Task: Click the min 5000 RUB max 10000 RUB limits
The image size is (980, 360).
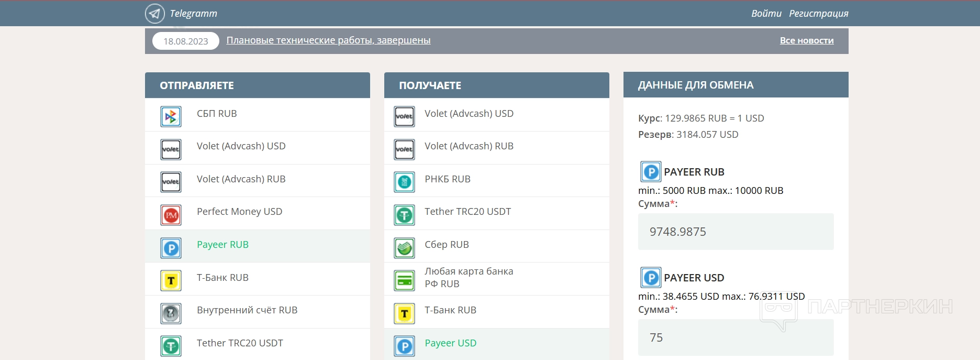Action: (710, 191)
